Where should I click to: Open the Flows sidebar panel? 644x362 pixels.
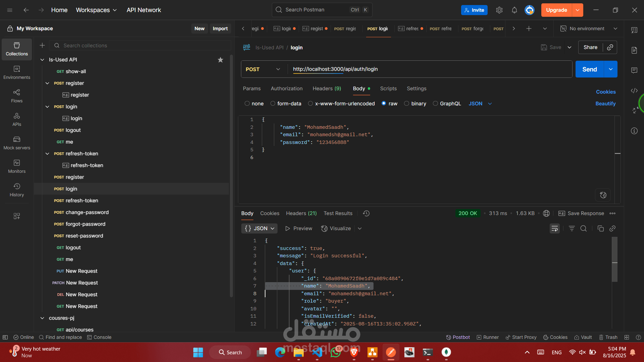pos(17,96)
